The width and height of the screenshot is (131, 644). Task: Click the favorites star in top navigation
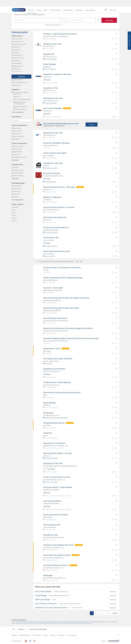[105, 10]
